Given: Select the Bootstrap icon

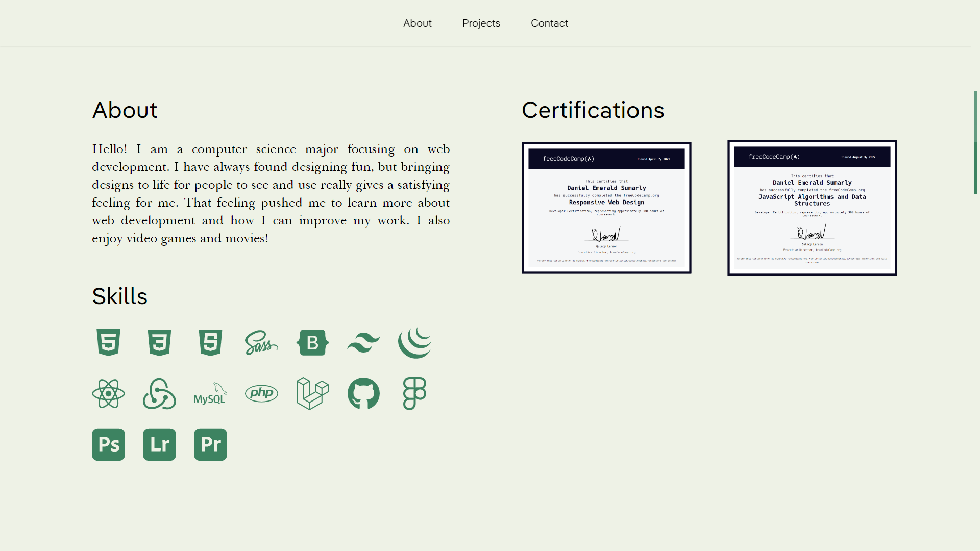Looking at the screenshot, I should tap(312, 342).
